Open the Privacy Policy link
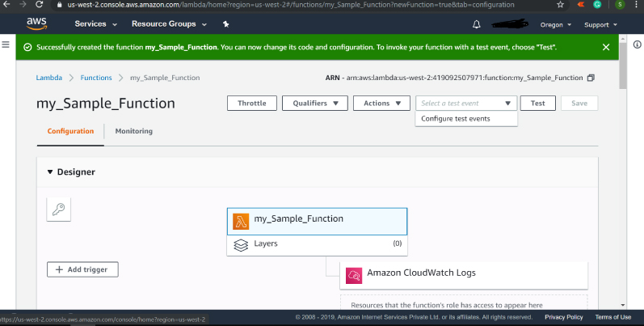The width and height of the screenshot is (644, 326). click(x=563, y=317)
